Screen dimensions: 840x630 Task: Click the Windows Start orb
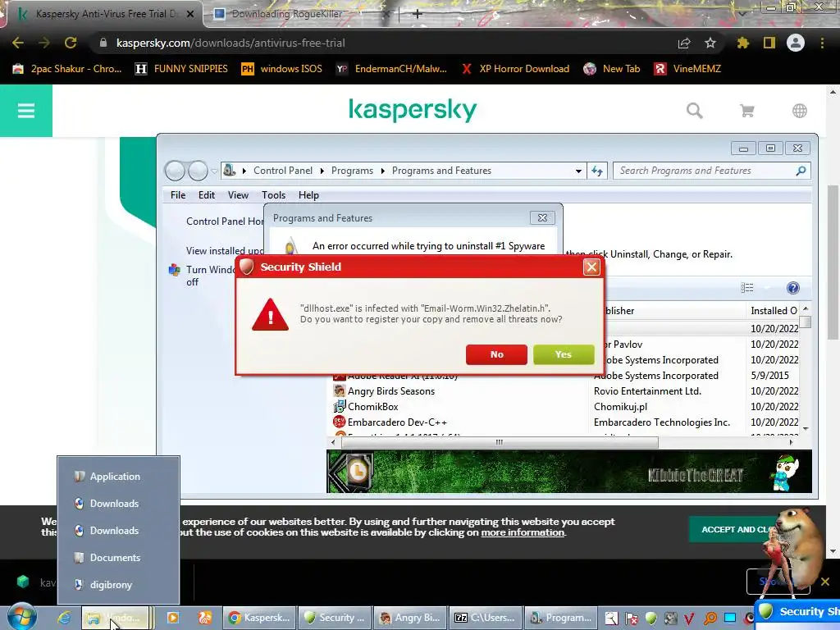pos(22,617)
